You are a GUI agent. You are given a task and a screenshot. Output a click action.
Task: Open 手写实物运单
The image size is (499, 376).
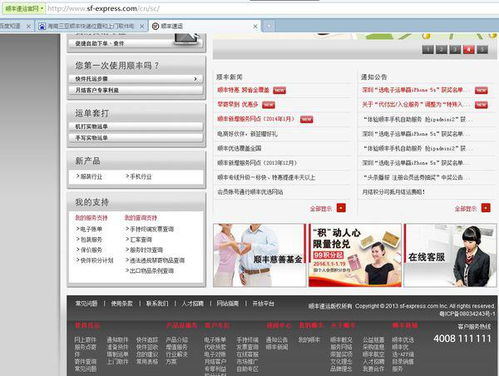(136, 138)
